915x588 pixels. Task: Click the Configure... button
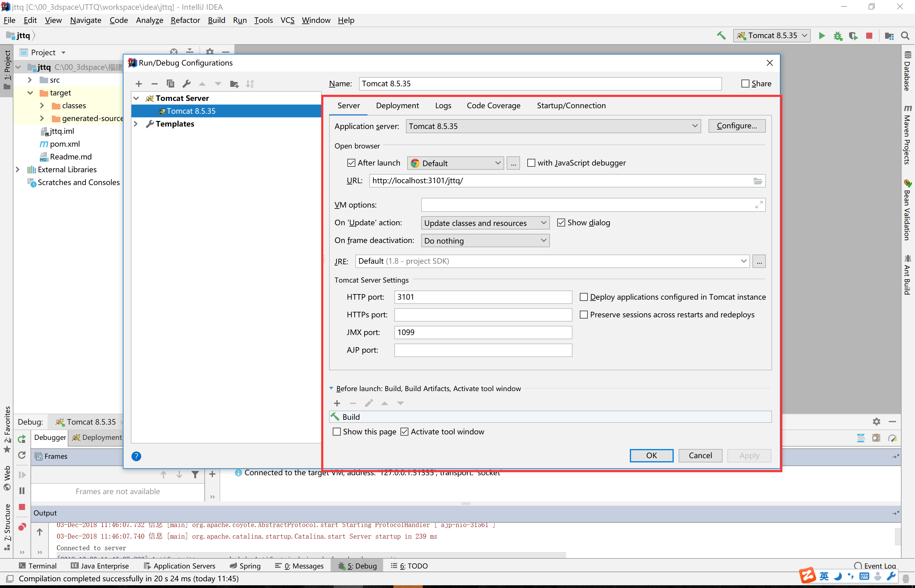tap(737, 126)
